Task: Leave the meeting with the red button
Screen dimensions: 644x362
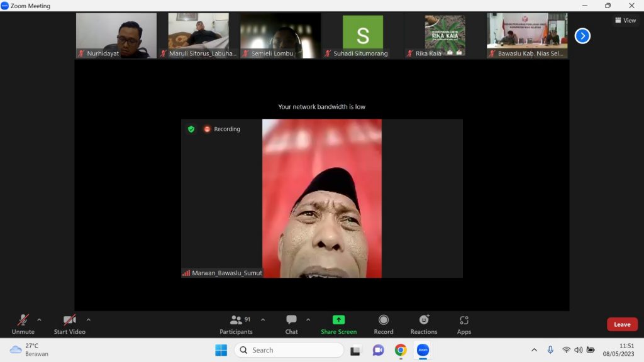Action: click(622, 324)
